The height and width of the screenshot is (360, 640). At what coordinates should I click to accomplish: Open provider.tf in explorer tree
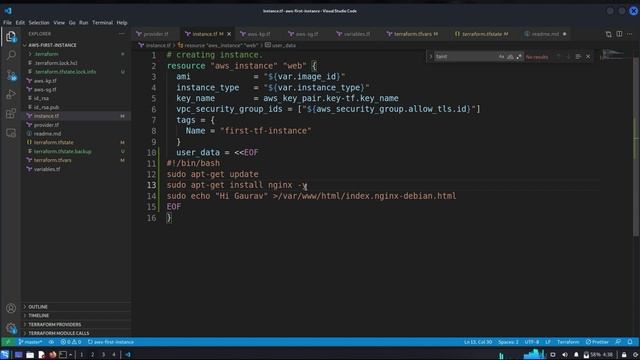pyautogui.click(x=76, y=125)
